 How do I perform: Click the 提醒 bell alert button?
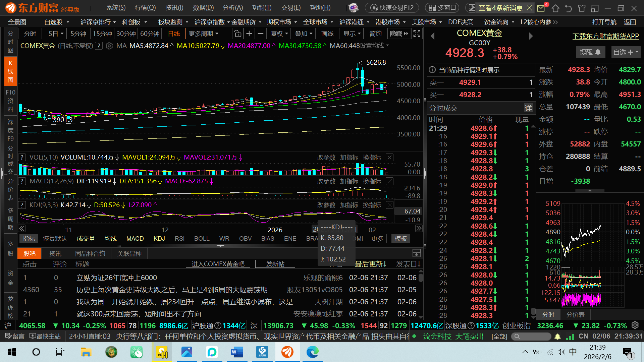(590, 52)
